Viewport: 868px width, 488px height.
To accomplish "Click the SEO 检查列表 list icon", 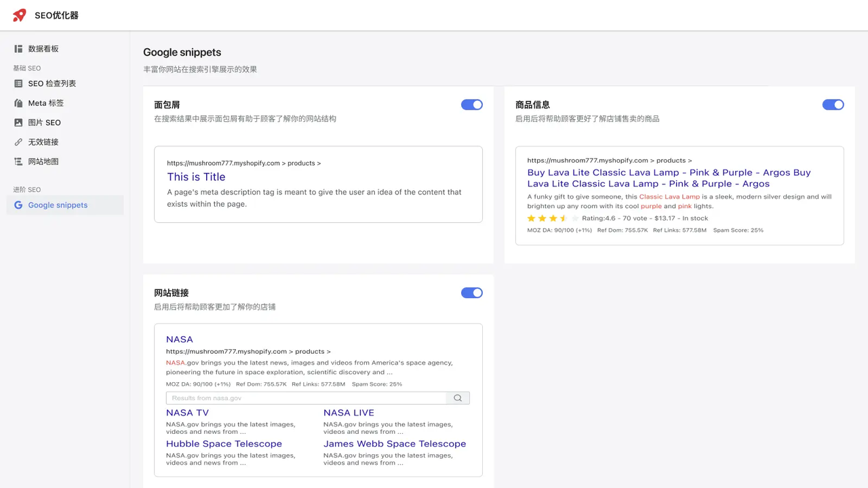I will pyautogui.click(x=18, y=83).
